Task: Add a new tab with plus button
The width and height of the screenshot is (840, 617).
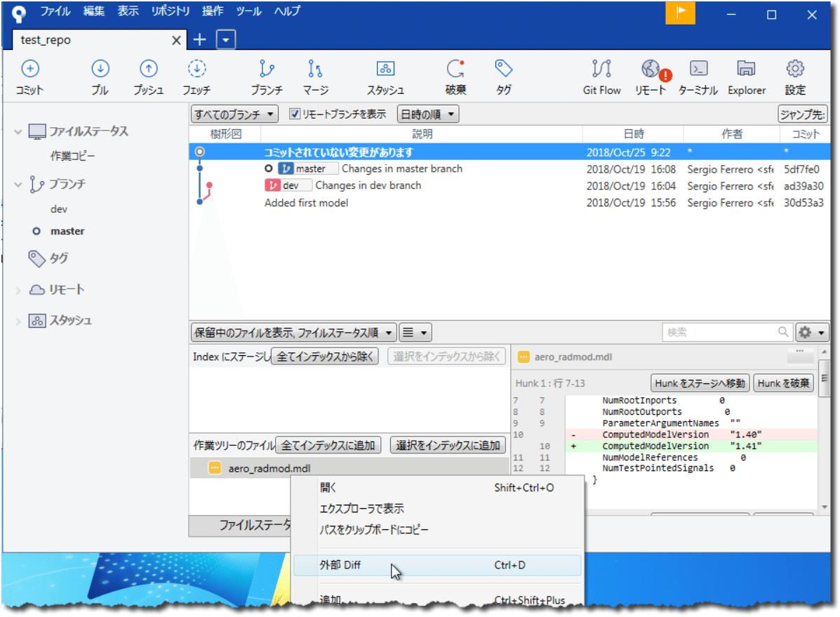Action: [200, 39]
